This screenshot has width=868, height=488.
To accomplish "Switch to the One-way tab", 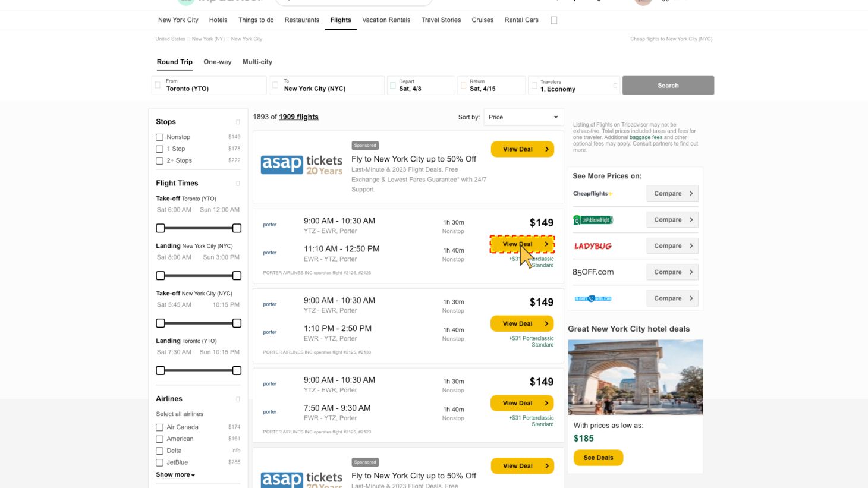I will tap(217, 62).
